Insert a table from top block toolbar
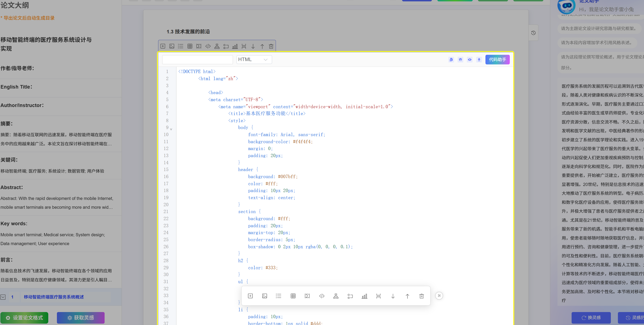This screenshot has height=325, width=644. coord(190,46)
